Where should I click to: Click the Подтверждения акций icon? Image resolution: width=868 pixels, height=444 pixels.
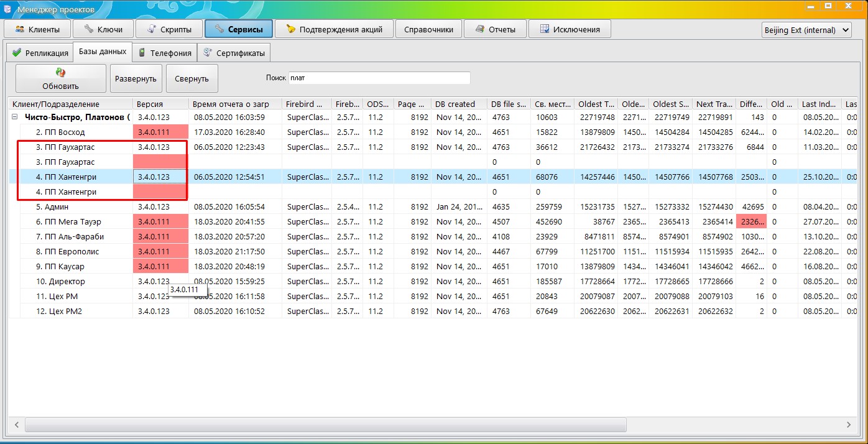[x=290, y=29]
